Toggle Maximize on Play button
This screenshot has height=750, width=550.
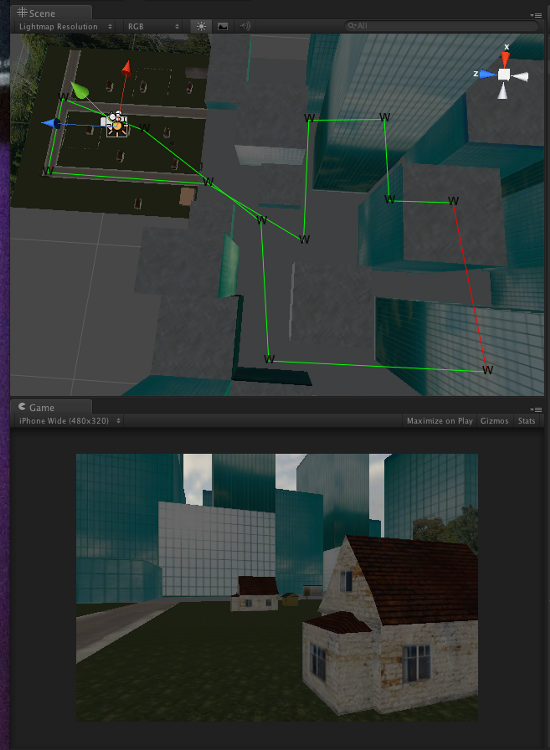pyautogui.click(x=440, y=421)
